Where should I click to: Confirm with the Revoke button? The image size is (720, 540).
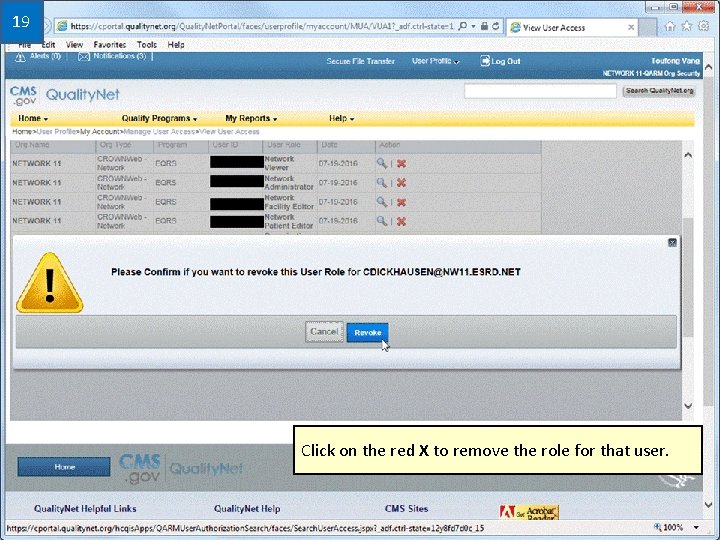(367, 332)
